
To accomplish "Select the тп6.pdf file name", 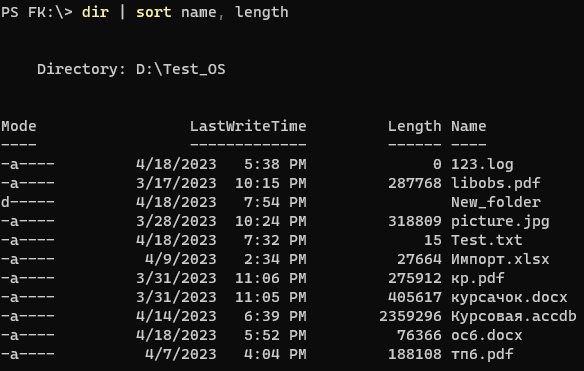I will 482,354.
